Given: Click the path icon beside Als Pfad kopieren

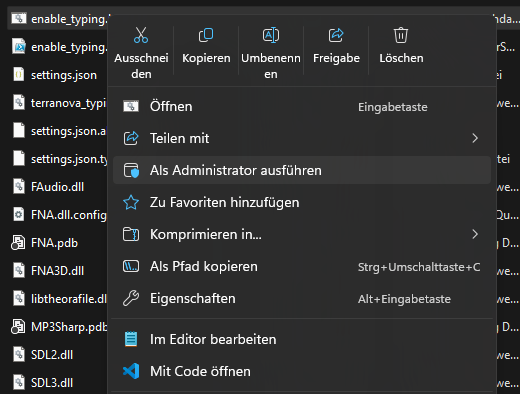Looking at the screenshot, I should (131, 266).
